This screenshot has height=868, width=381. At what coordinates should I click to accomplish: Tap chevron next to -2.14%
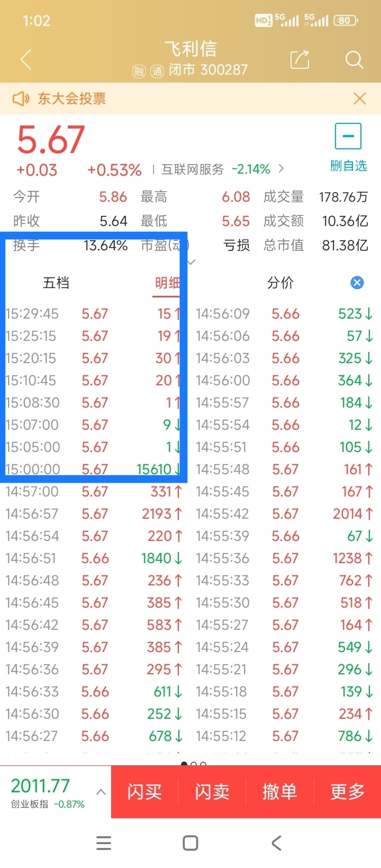pyautogui.click(x=281, y=169)
